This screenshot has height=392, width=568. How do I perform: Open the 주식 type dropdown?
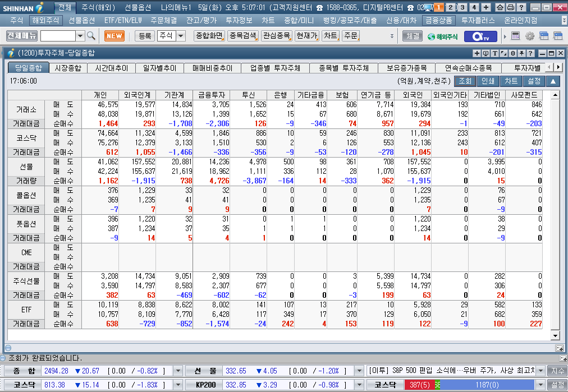pos(181,36)
